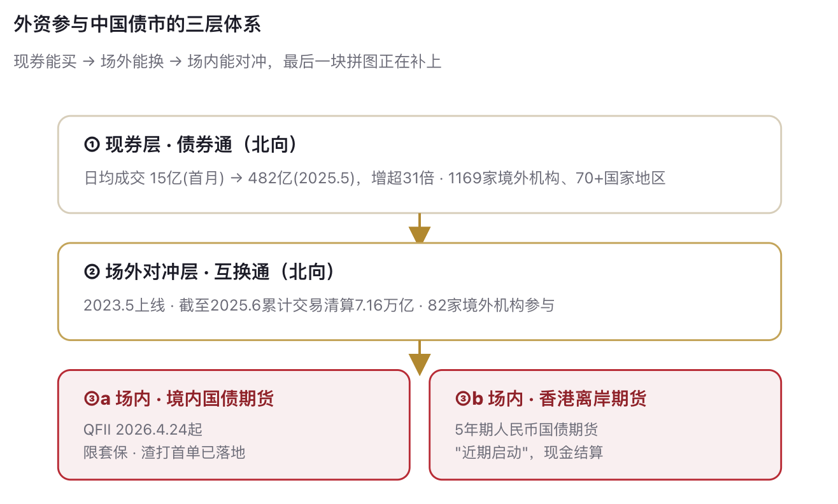Click the 5年期人民币国债期货 line

[527, 430]
